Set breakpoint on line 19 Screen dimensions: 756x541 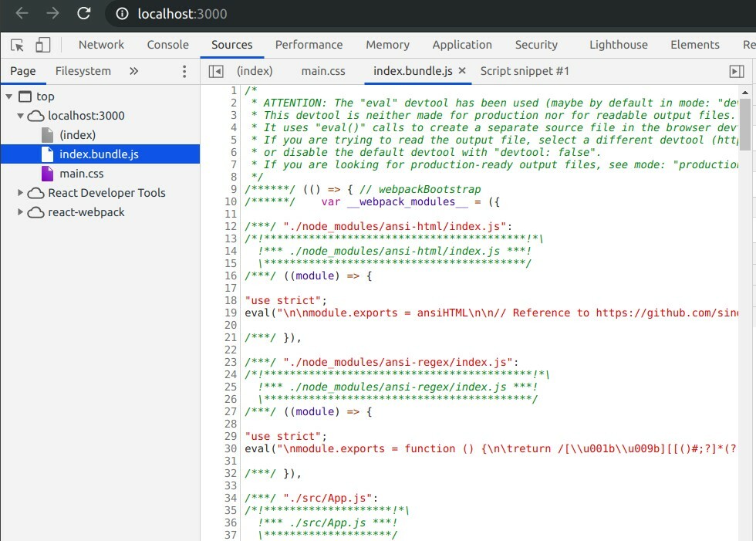tap(231, 313)
